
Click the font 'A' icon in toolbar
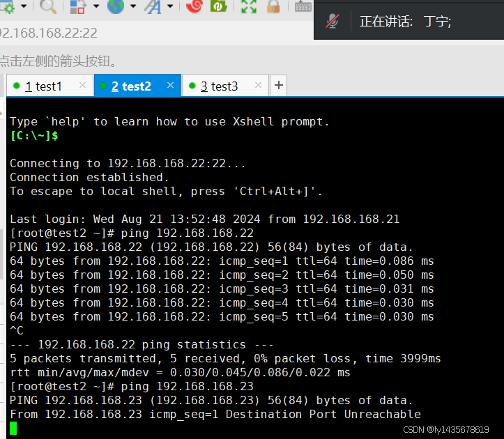click(x=151, y=7)
